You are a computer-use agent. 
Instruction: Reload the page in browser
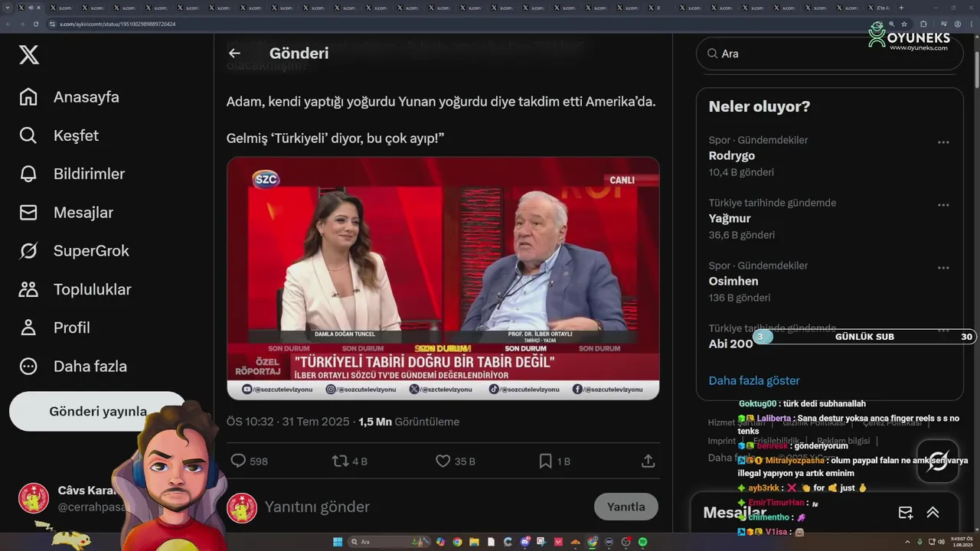36,24
